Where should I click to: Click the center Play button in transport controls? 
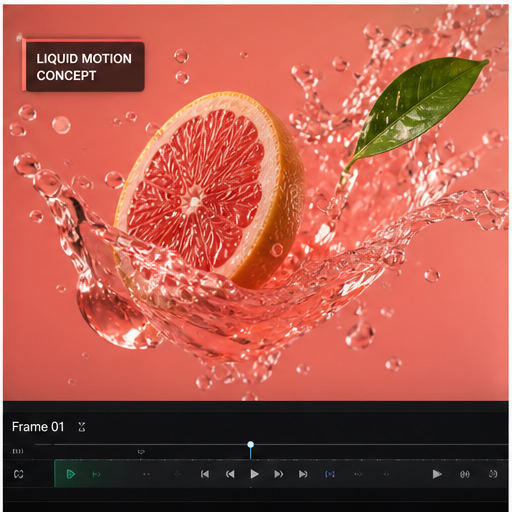(x=254, y=474)
